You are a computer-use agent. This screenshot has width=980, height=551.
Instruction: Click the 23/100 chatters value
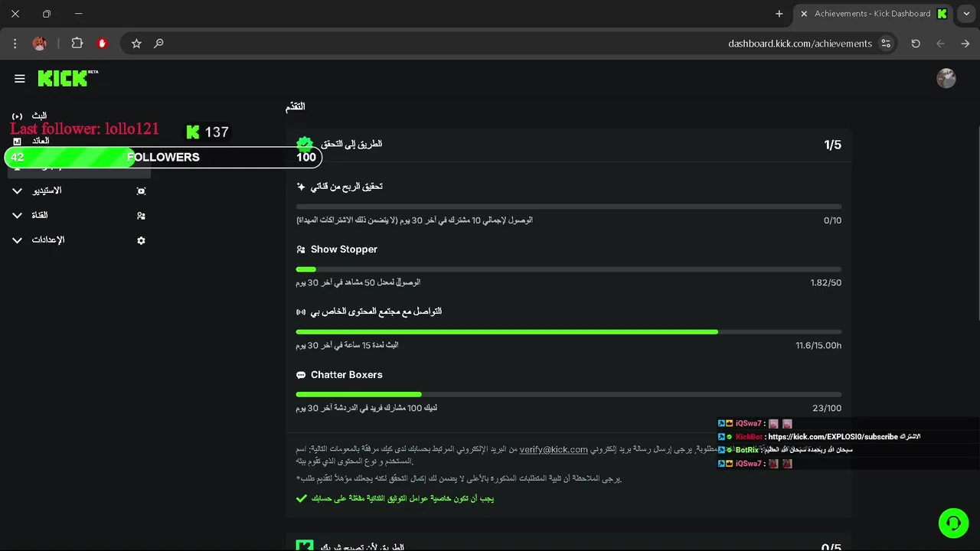[x=827, y=409]
